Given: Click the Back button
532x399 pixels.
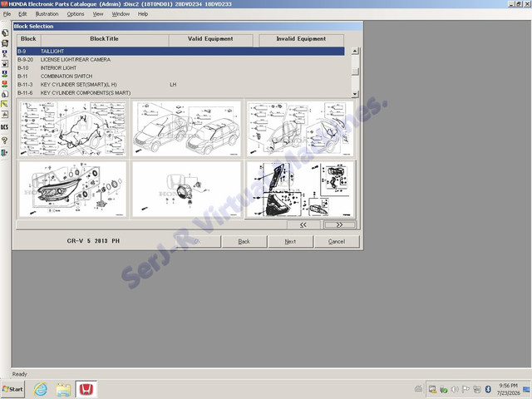Looking at the screenshot, I should click(244, 242).
